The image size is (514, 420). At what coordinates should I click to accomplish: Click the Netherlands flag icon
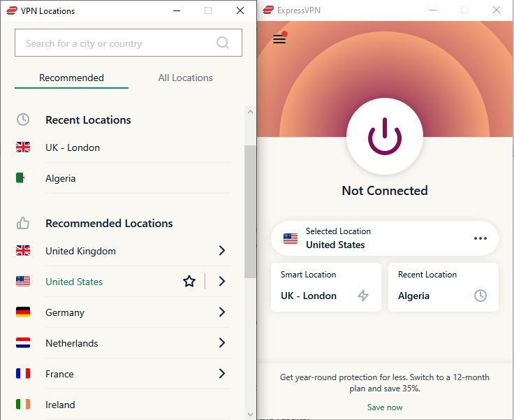pos(23,343)
